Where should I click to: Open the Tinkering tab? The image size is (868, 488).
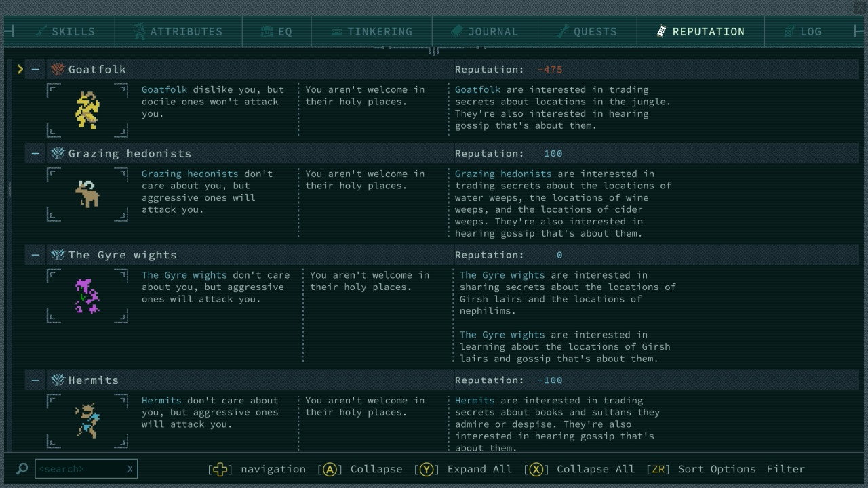(x=372, y=31)
